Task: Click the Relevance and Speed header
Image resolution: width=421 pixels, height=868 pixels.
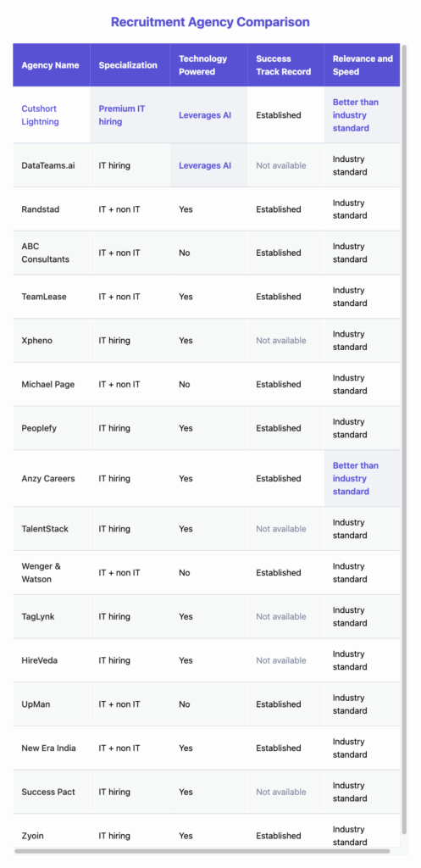Action: [x=363, y=65]
